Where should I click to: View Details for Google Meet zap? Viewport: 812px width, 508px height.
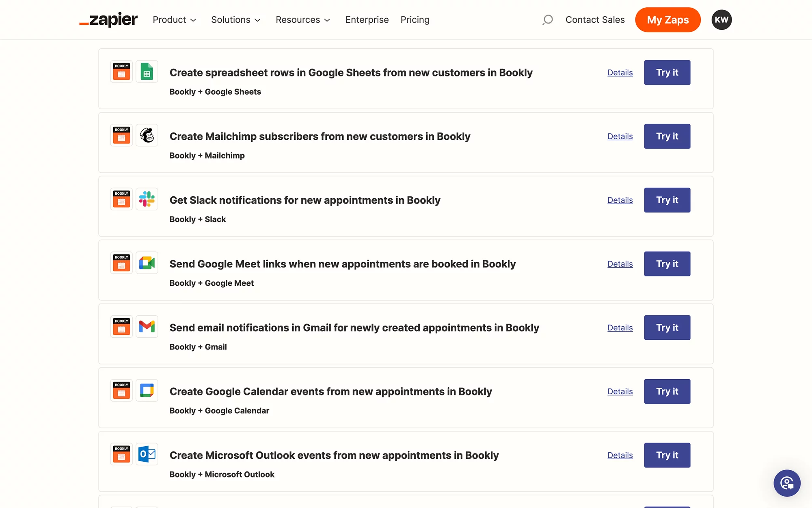pos(620,264)
